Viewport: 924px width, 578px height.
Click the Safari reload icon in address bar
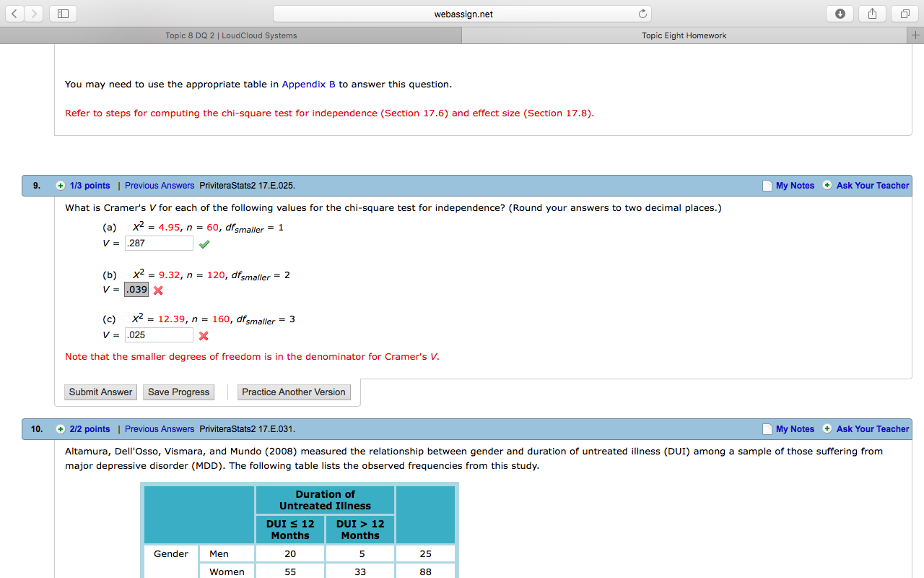(642, 13)
